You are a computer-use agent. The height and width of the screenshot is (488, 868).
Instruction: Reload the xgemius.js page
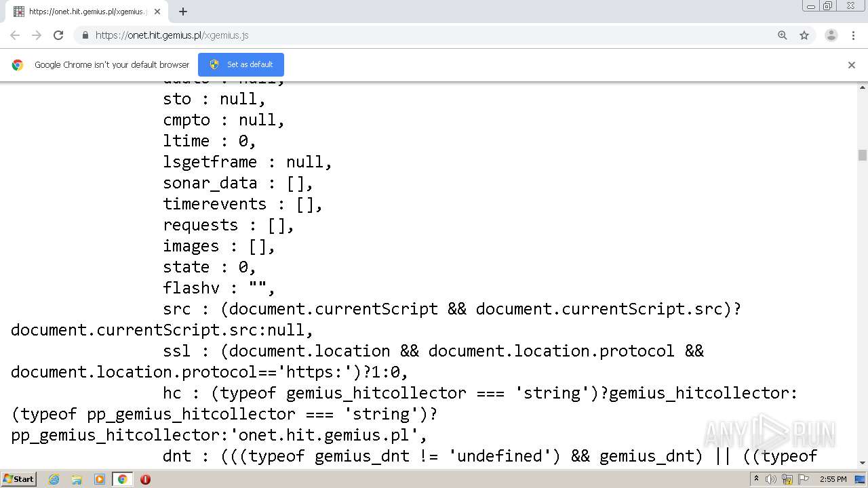58,35
